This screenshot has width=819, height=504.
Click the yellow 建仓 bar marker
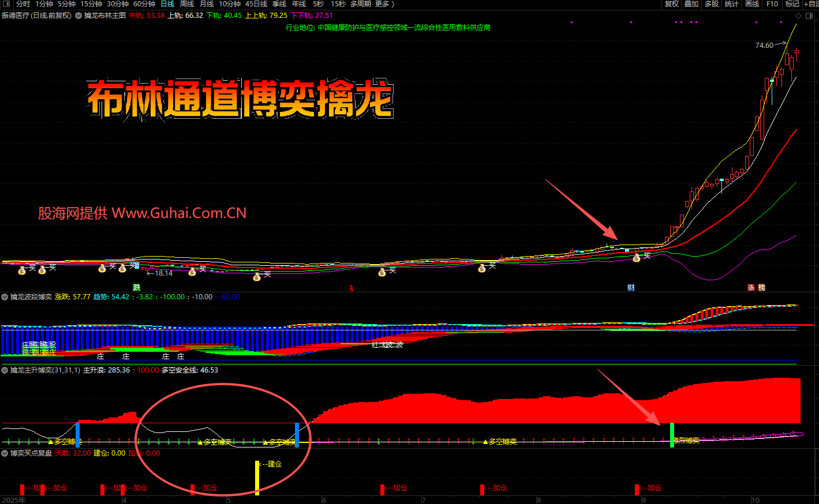[257, 477]
